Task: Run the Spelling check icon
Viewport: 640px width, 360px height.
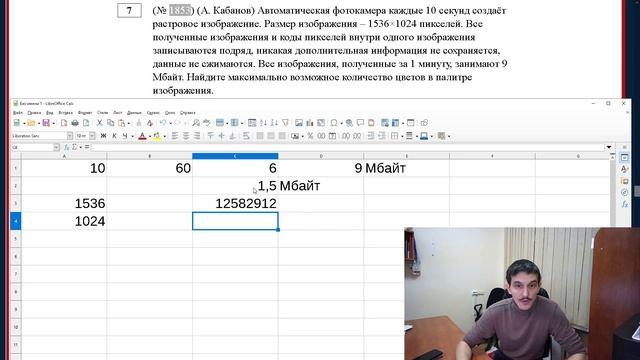Action: pos(207,123)
